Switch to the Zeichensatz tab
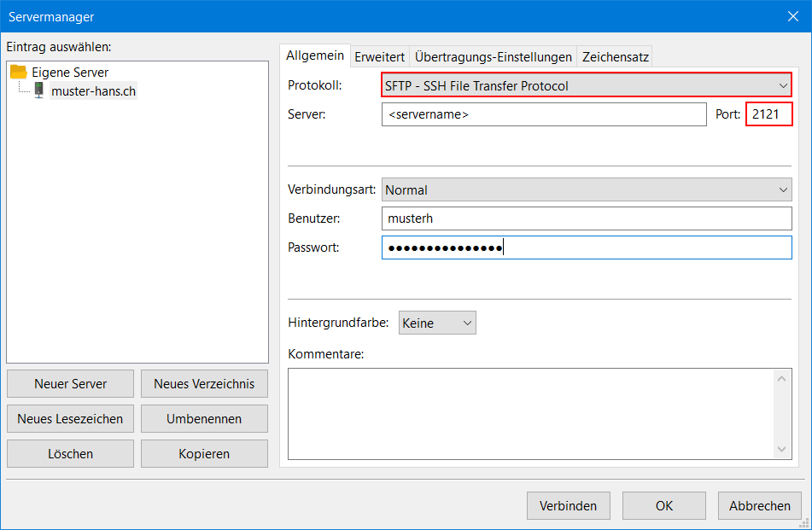This screenshot has height=530, width=812. pyautogui.click(x=615, y=57)
